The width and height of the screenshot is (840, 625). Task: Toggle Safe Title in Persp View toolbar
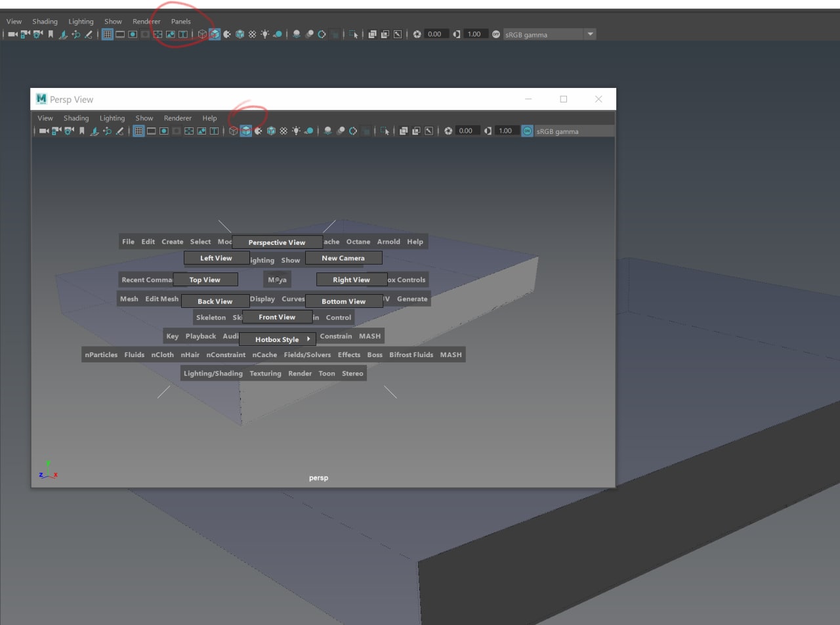(214, 131)
